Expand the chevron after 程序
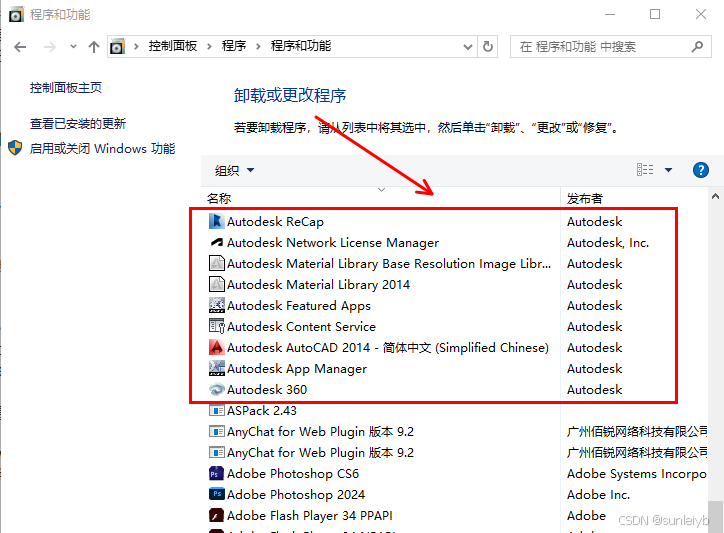Viewport: 724px width, 533px height. click(x=258, y=46)
